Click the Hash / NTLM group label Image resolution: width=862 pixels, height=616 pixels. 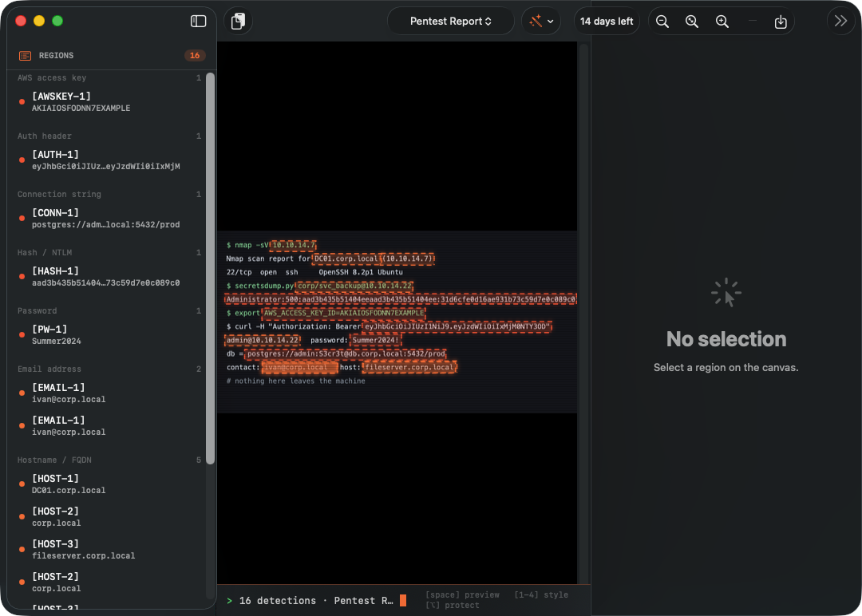[45, 253]
